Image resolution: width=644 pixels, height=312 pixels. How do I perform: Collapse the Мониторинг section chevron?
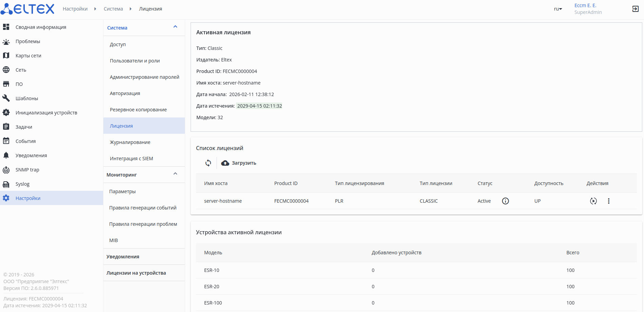click(175, 174)
